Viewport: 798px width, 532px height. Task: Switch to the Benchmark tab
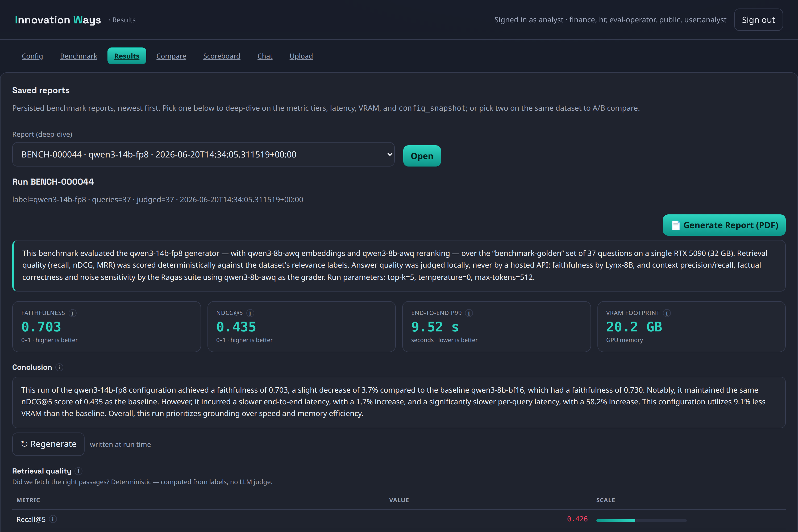coord(79,56)
